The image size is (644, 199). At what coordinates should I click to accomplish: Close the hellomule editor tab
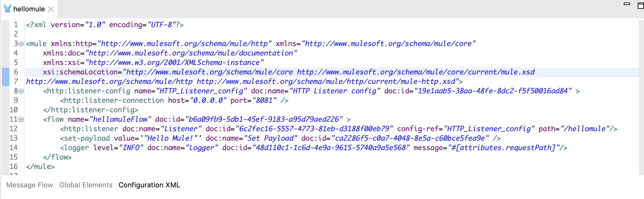pyautogui.click(x=51, y=9)
